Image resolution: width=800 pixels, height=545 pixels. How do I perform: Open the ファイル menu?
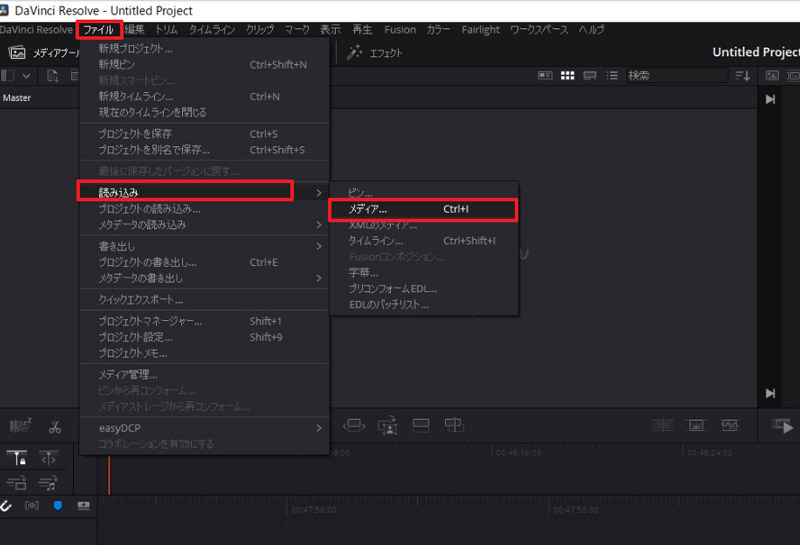(x=98, y=30)
